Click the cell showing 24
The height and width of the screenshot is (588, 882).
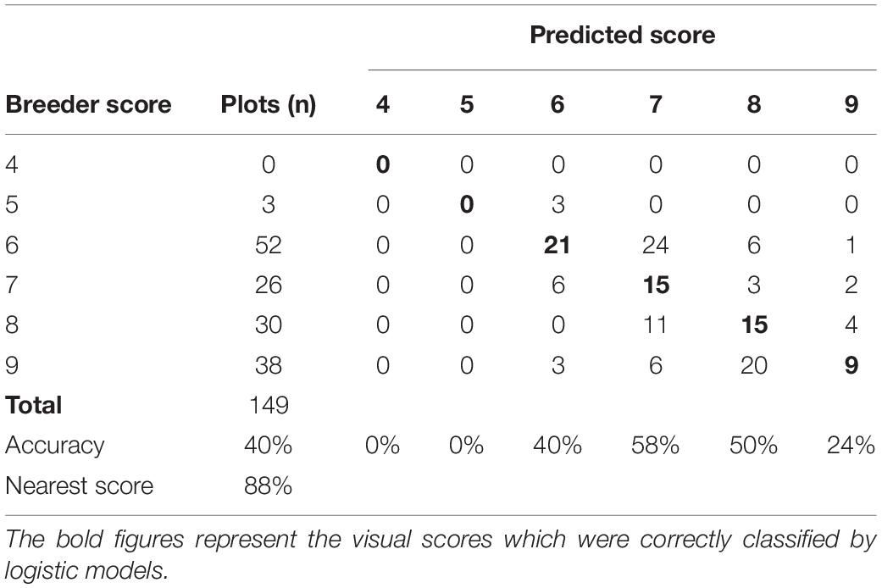point(655,246)
